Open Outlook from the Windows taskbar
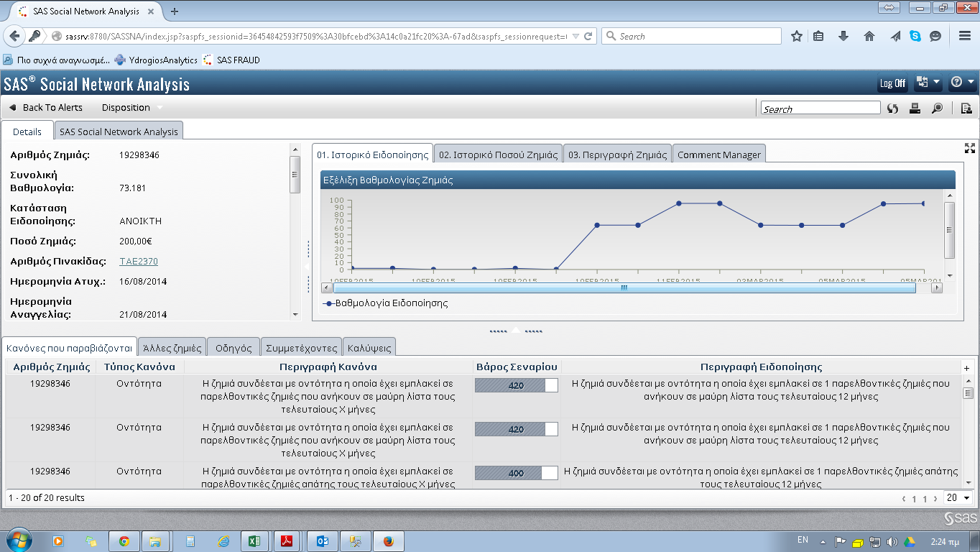The height and width of the screenshot is (552, 980). point(322,540)
